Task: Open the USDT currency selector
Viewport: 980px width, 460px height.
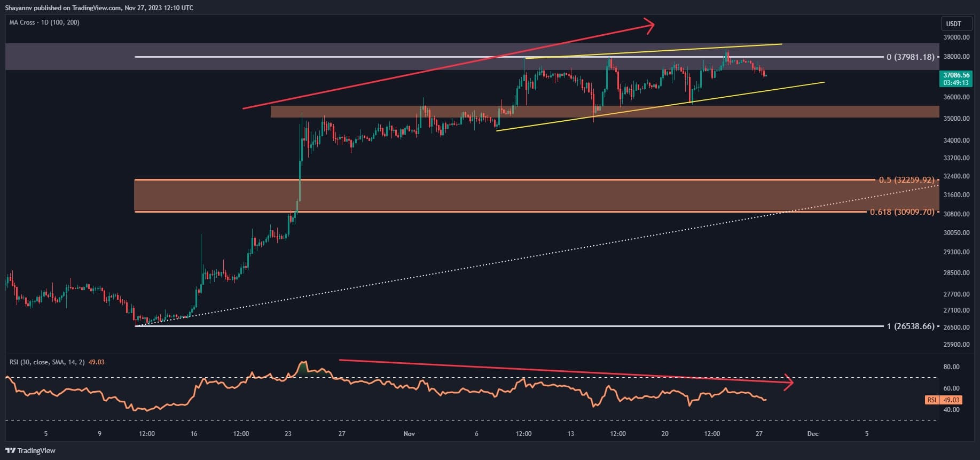Action: tap(953, 24)
